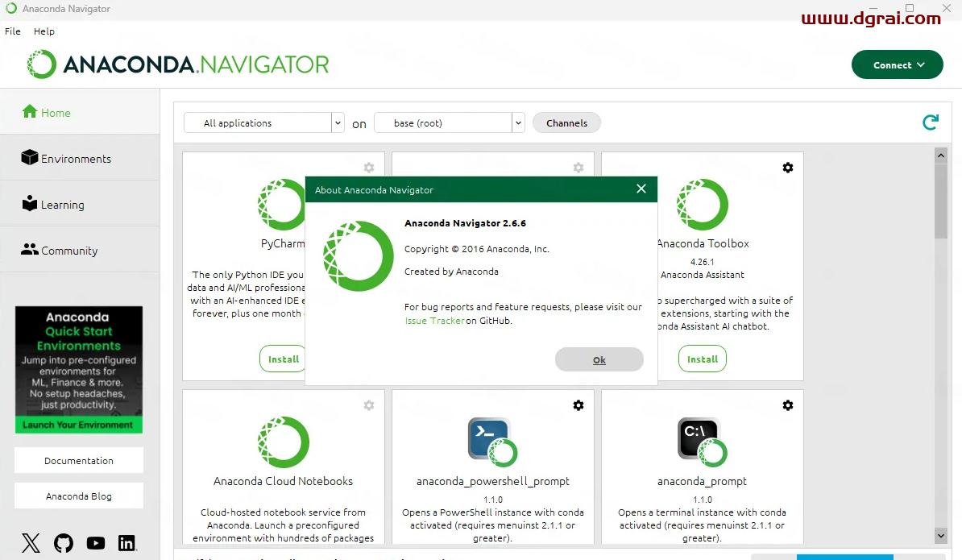
Task: Close the About Anaconda Navigator dialog
Action: pyautogui.click(x=641, y=189)
